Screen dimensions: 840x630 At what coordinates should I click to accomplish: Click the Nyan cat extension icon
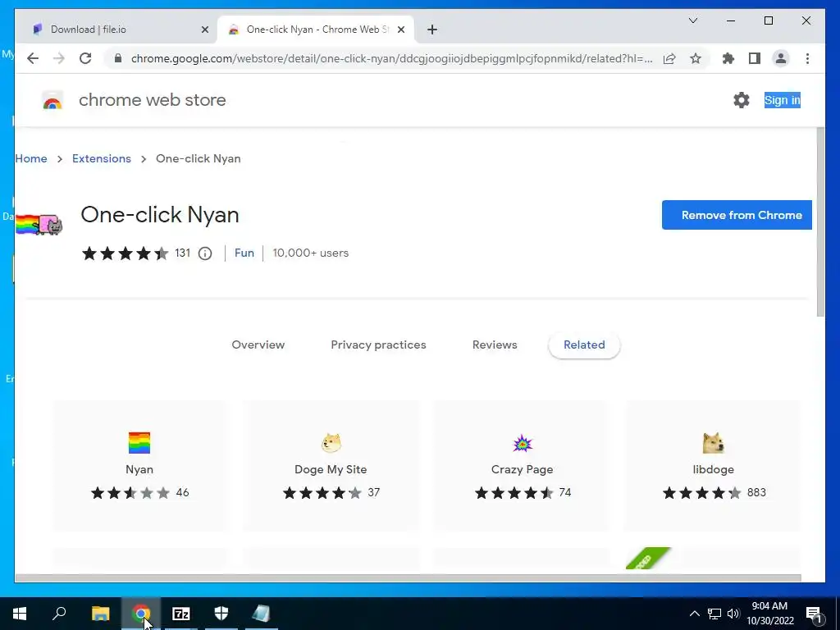point(39,225)
